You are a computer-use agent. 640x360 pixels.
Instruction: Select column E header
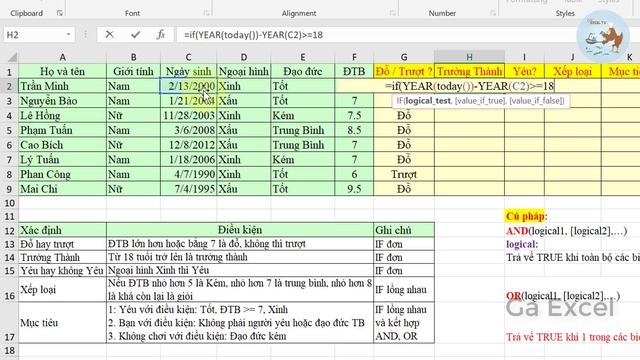(x=302, y=57)
